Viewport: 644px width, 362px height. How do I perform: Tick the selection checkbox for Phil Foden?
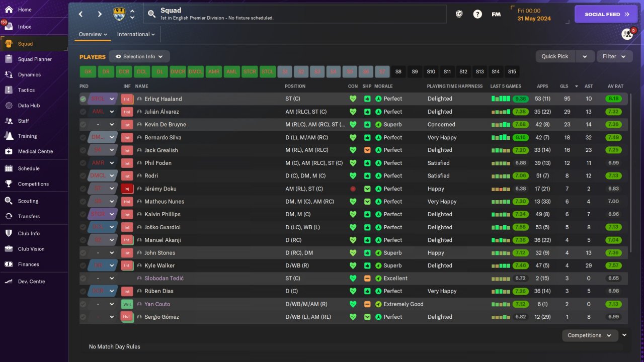[83, 163]
